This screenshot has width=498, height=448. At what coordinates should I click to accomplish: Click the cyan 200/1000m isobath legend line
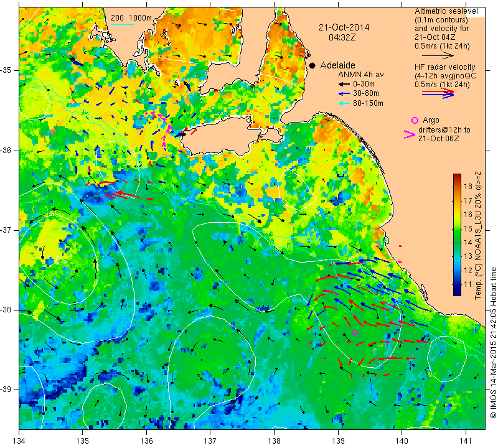tap(123, 24)
